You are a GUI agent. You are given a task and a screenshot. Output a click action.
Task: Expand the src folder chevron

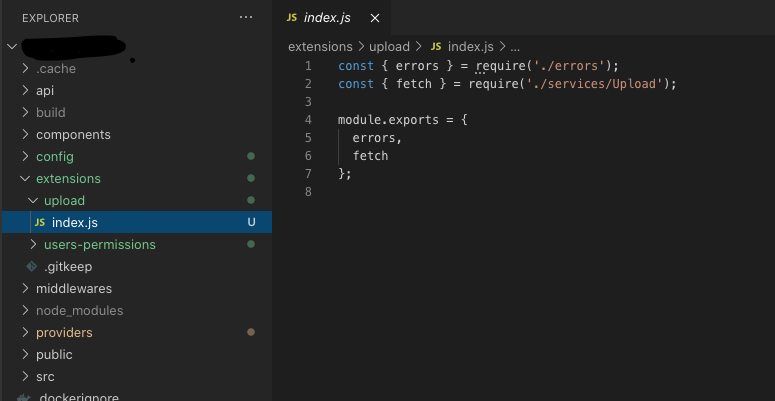26,376
